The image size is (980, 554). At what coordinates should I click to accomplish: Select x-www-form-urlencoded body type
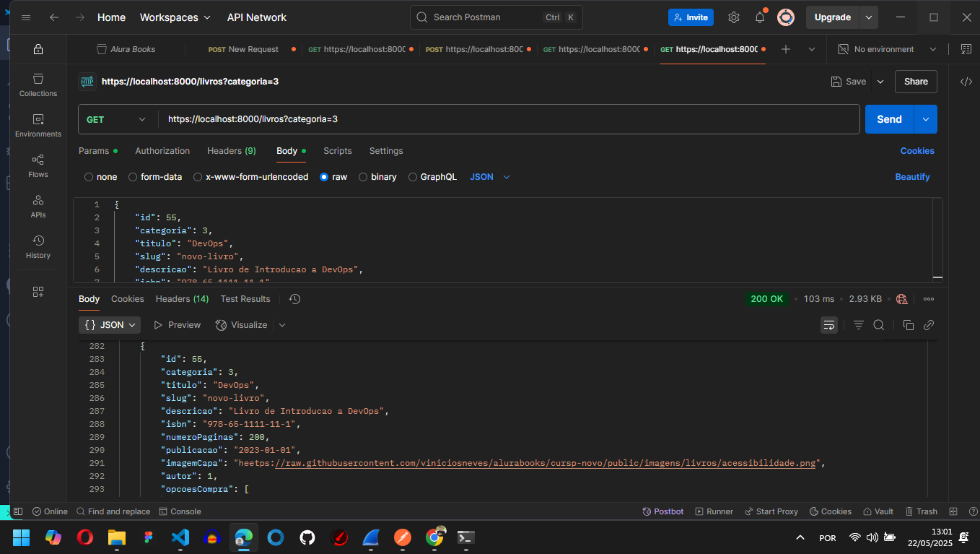[250, 177]
